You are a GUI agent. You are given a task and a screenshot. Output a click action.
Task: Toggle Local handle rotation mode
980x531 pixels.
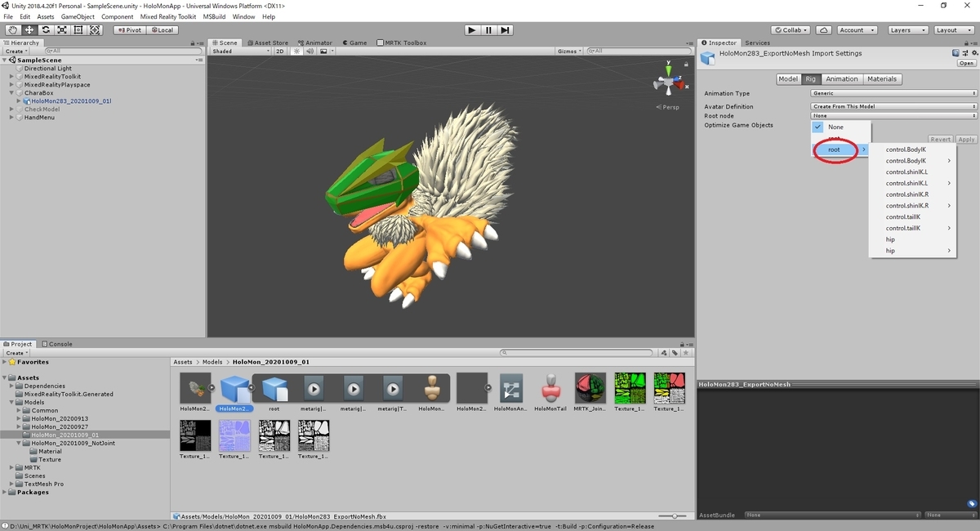161,29
